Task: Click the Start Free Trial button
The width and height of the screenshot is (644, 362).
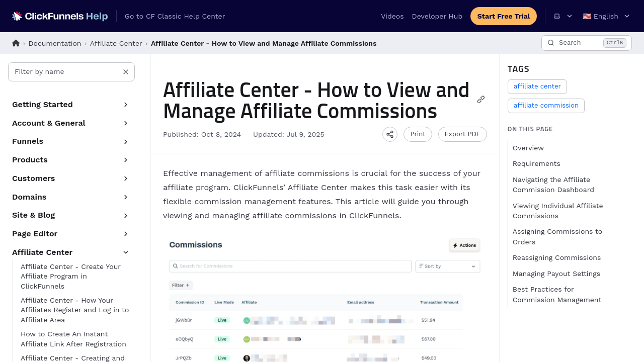Action: 504,16
